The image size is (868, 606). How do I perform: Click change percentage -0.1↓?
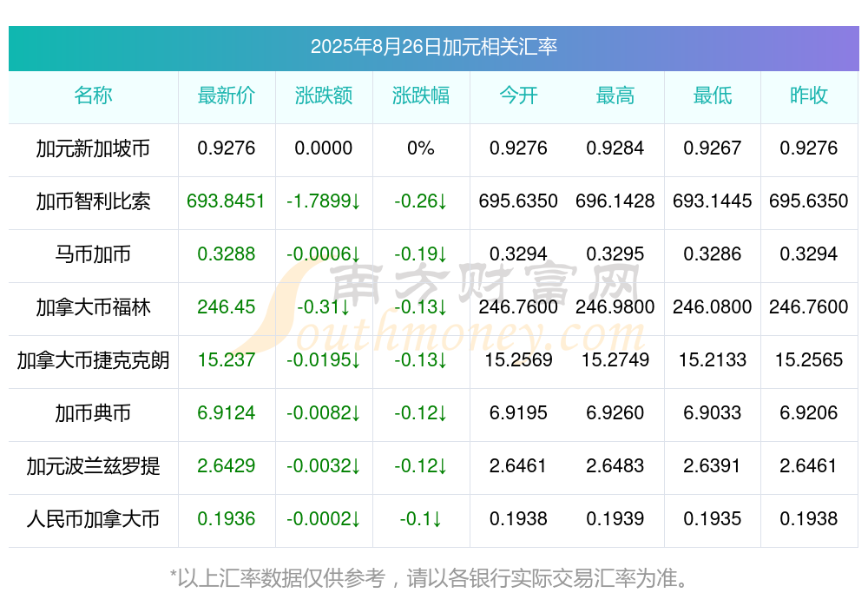click(421, 519)
